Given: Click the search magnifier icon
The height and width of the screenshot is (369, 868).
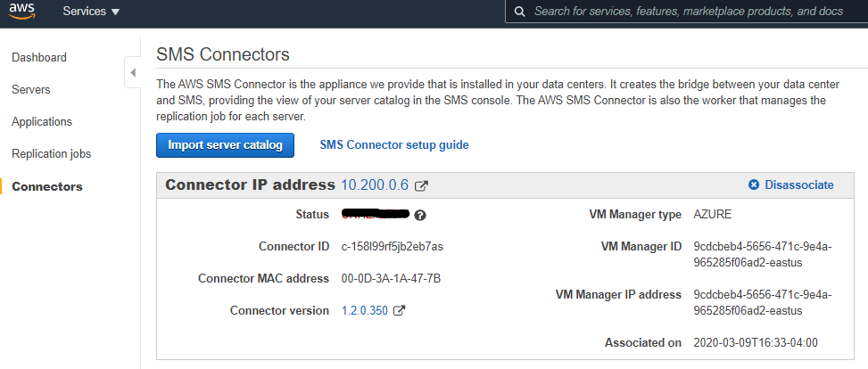Looking at the screenshot, I should pos(518,12).
